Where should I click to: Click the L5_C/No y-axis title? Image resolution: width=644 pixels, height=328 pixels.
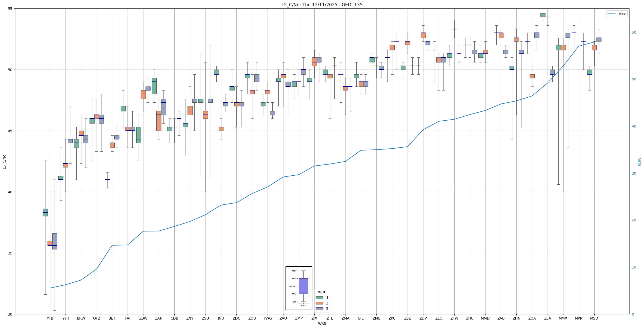coord(4,162)
